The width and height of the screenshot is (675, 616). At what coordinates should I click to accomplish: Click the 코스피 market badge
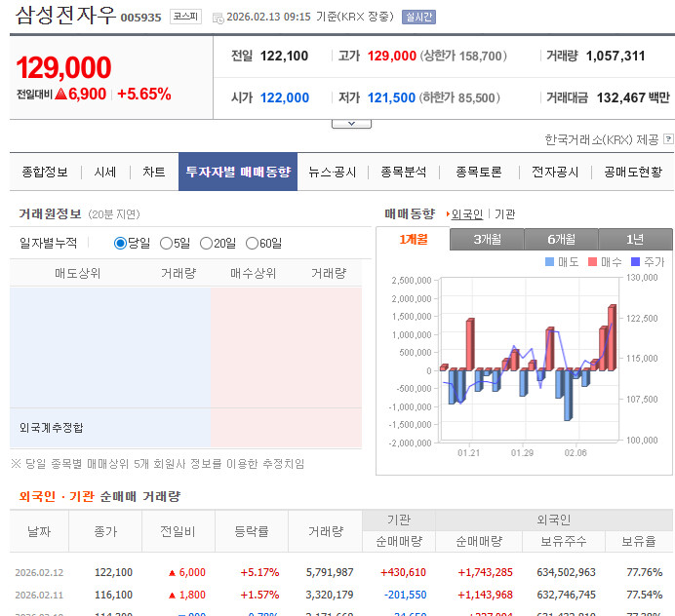click(x=185, y=17)
